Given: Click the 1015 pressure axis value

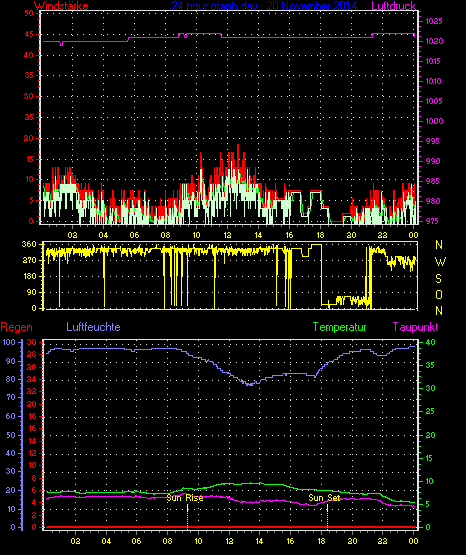Looking at the screenshot, I should [433, 61].
